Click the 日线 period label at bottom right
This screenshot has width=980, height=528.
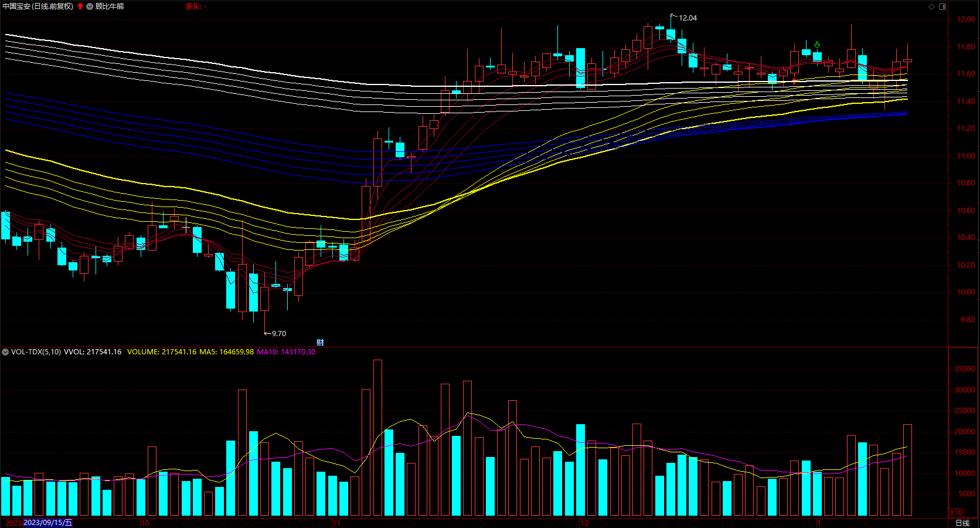(x=962, y=523)
